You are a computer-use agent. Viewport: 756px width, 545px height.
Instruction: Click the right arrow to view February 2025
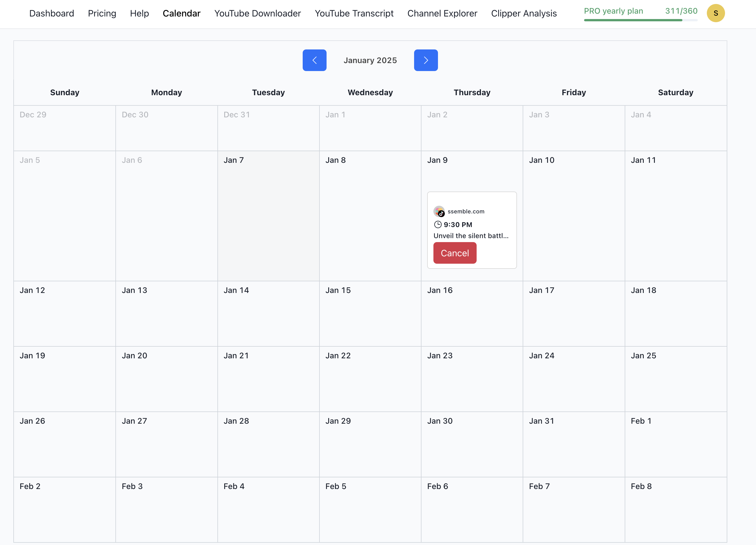pos(426,60)
